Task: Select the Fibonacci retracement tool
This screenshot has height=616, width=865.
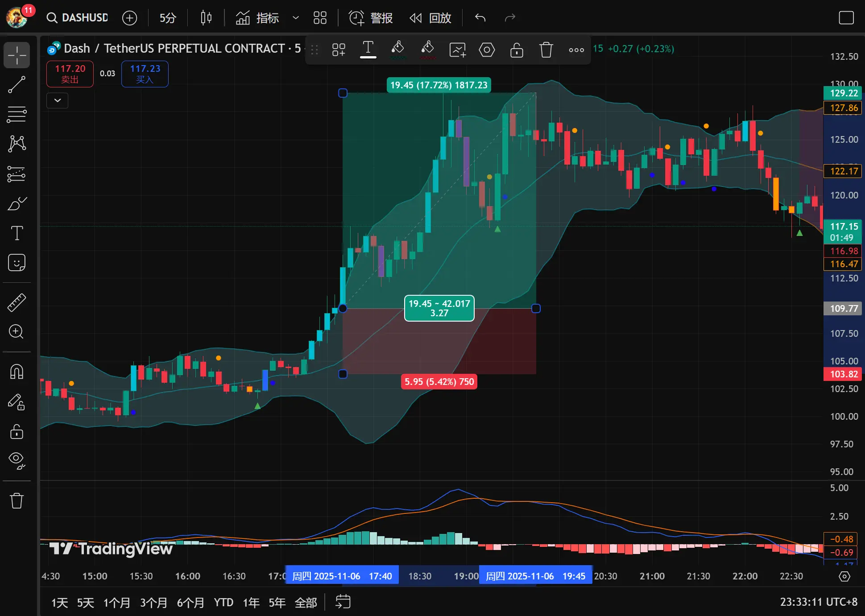Action: (17, 114)
